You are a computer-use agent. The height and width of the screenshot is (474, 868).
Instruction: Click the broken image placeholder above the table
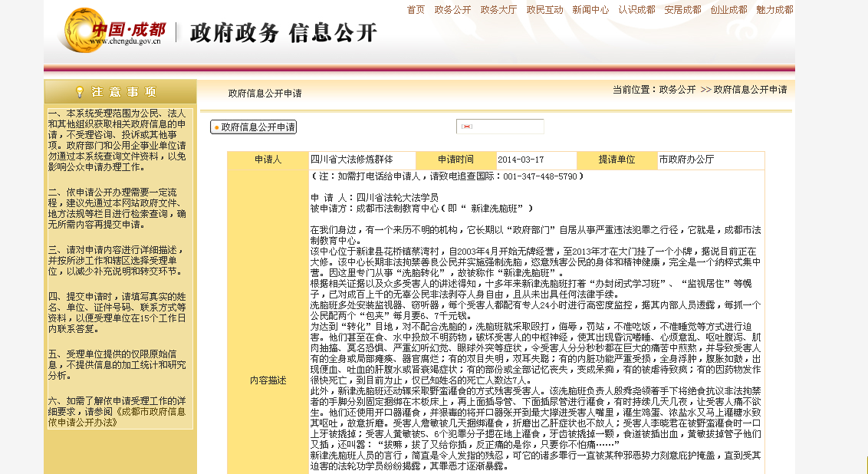pos(467,127)
